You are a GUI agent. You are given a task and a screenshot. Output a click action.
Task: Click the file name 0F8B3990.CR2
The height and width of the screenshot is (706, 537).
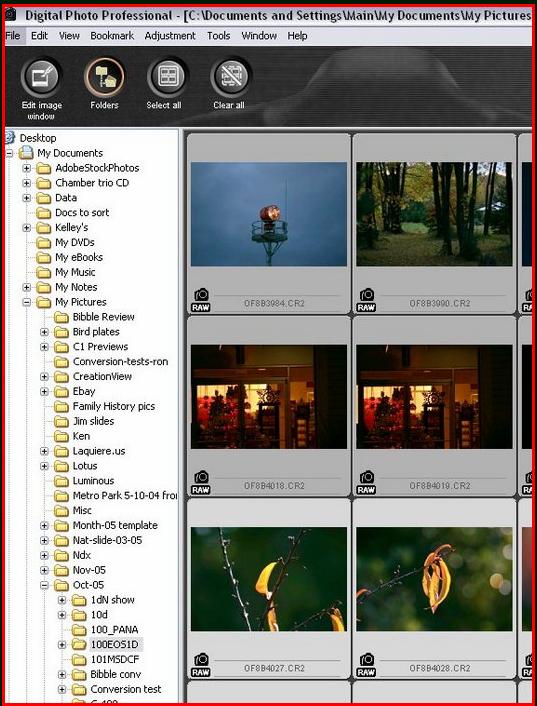coord(439,303)
